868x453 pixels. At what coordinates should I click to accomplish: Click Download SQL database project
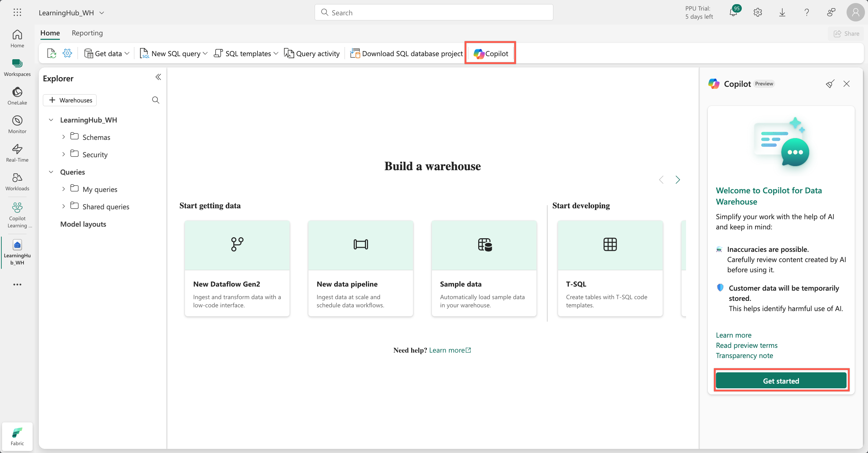[406, 53]
